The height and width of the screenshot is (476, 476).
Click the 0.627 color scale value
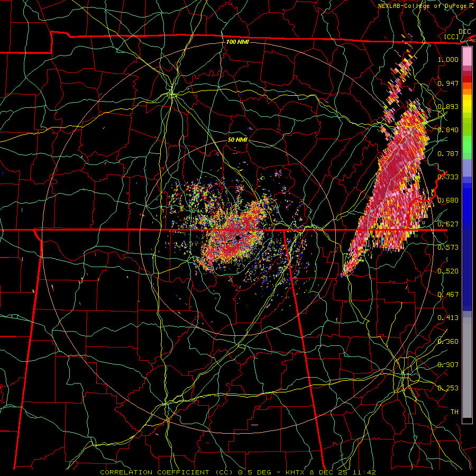click(x=448, y=224)
